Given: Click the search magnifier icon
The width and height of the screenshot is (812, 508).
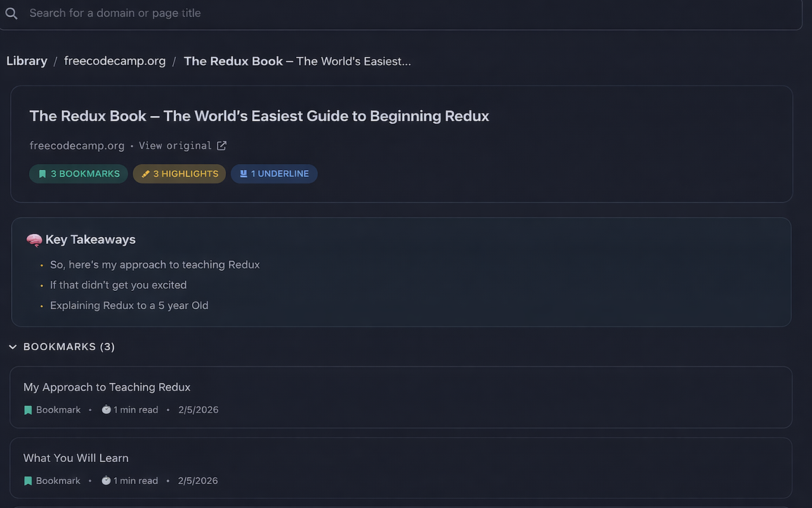Looking at the screenshot, I should pyautogui.click(x=11, y=13).
